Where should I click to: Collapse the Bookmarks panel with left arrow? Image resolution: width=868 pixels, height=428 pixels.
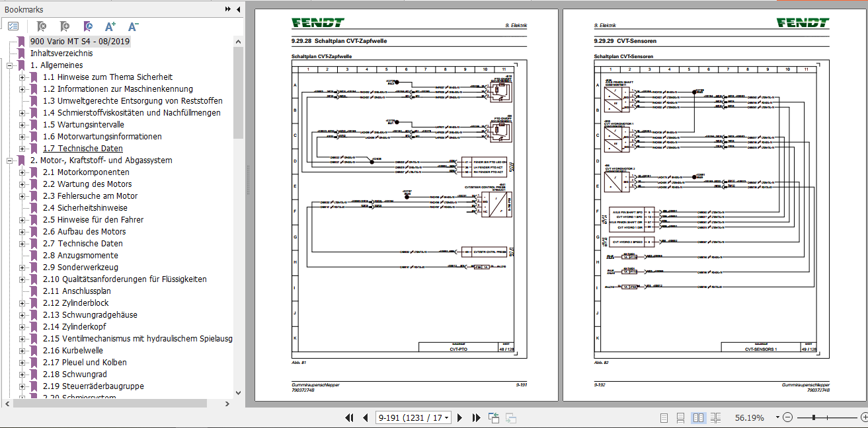[x=237, y=9]
